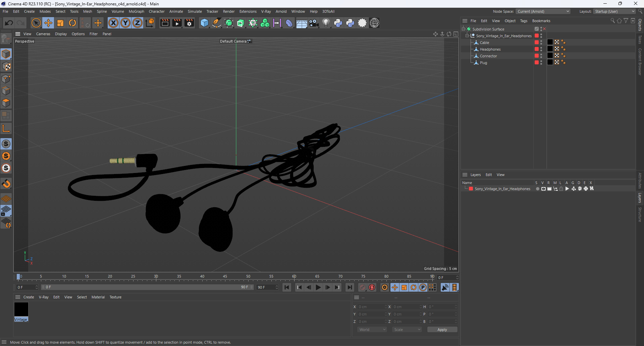
Task: Open the vertical Attributes tab
Action: [640, 181]
